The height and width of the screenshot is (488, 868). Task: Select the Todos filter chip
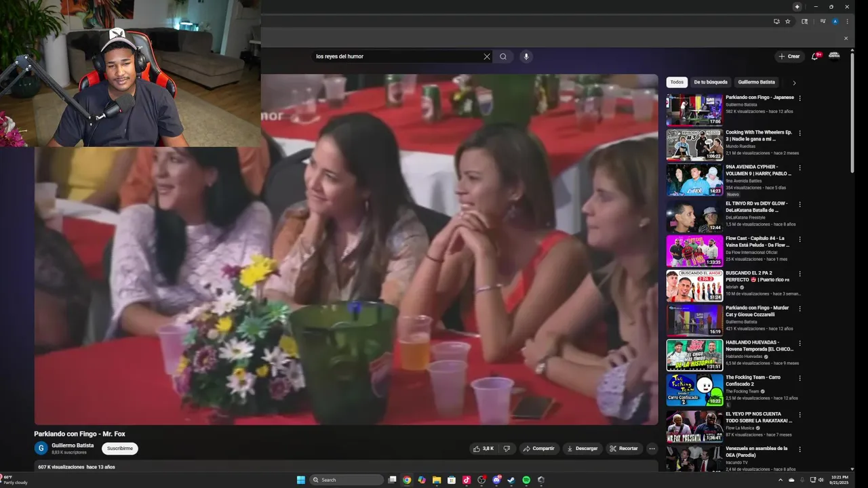(x=677, y=82)
